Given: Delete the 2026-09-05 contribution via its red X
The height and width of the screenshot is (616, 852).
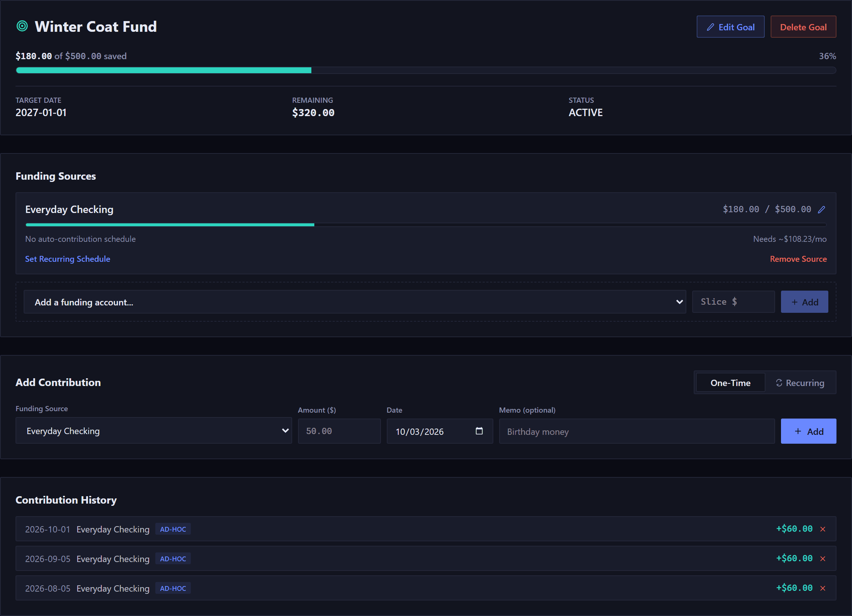Looking at the screenshot, I should coord(823,559).
